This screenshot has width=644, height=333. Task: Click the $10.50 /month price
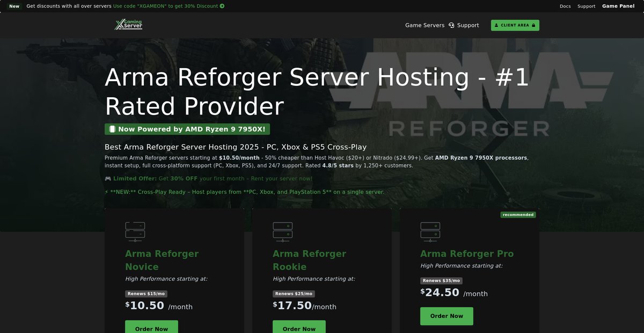159,306
